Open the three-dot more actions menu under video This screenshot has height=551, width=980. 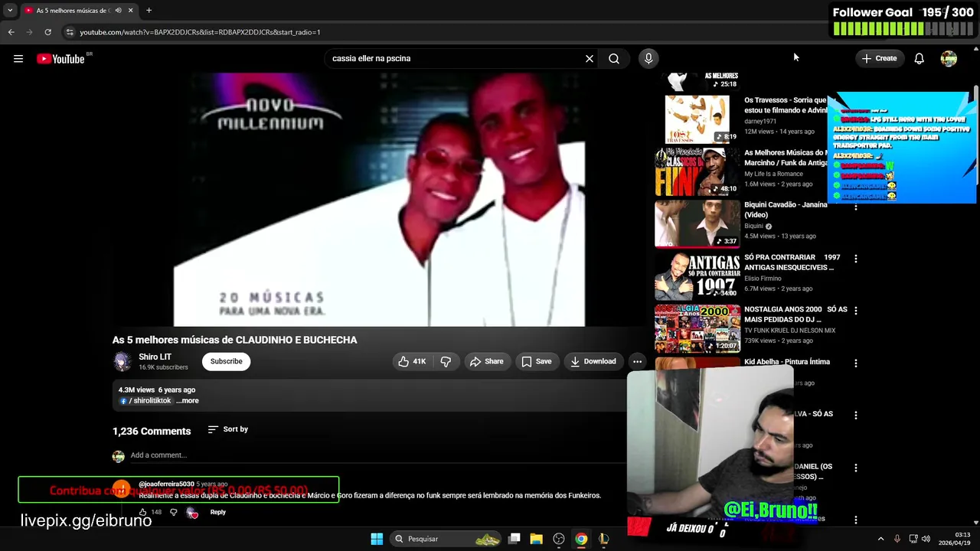[x=637, y=361]
